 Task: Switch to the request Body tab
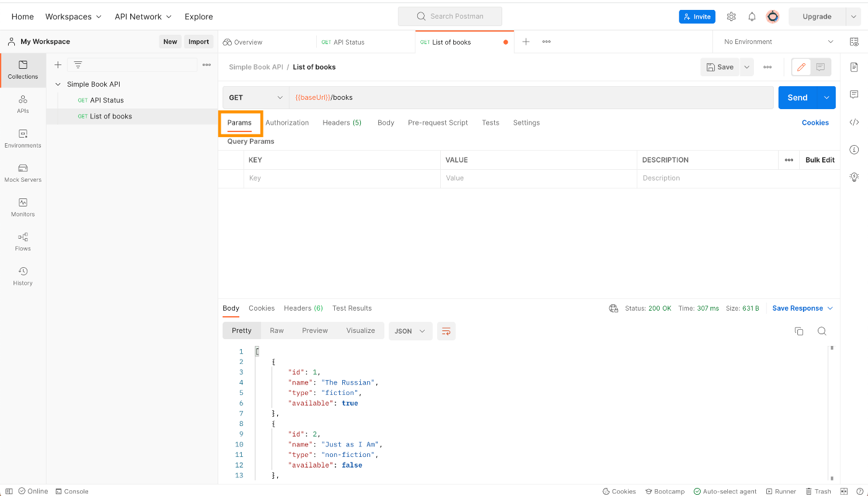pos(386,123)
